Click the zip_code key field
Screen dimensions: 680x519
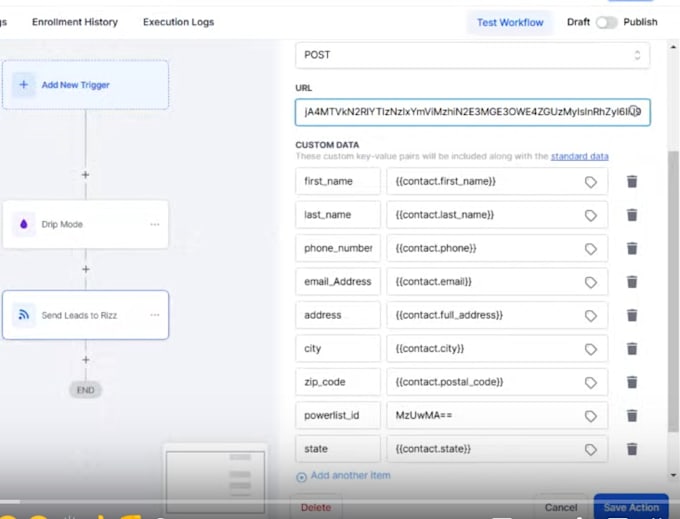click(x=338, y=382)
